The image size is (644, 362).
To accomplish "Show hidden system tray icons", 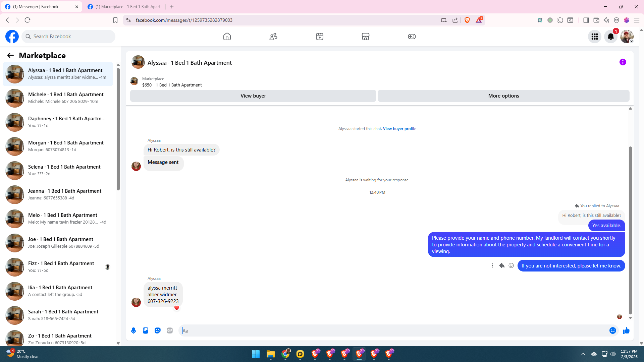I will pyautogui.click(x=583, y=354).
